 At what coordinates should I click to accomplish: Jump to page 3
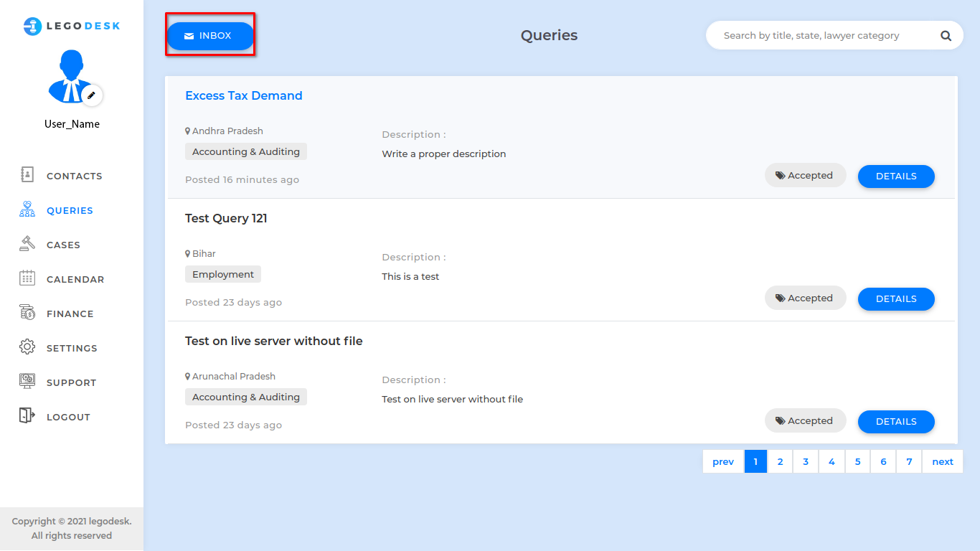click(806, 461)
